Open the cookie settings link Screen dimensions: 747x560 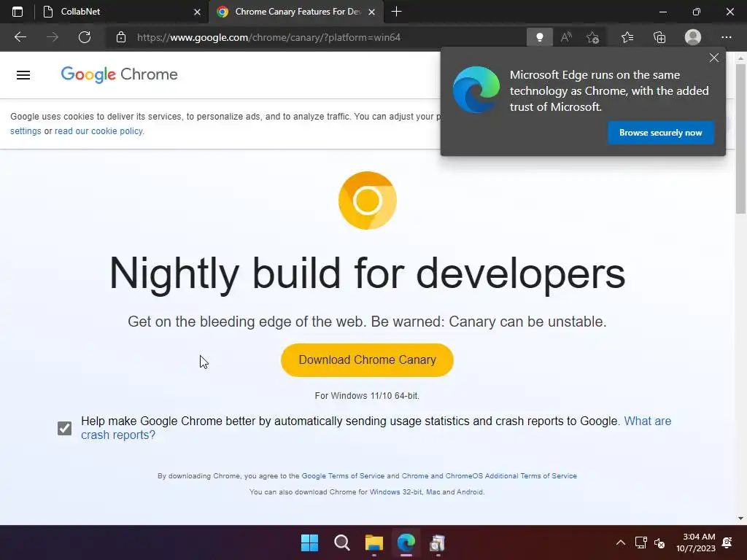coord(26,131)
